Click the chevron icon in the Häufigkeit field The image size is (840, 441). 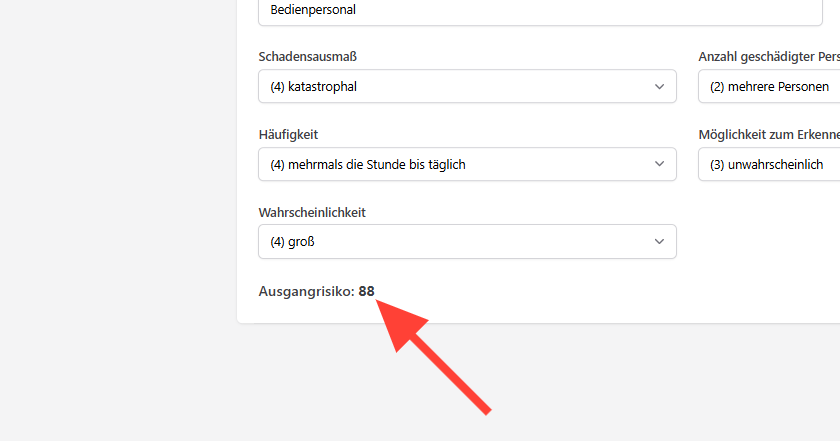click(659, 165)
